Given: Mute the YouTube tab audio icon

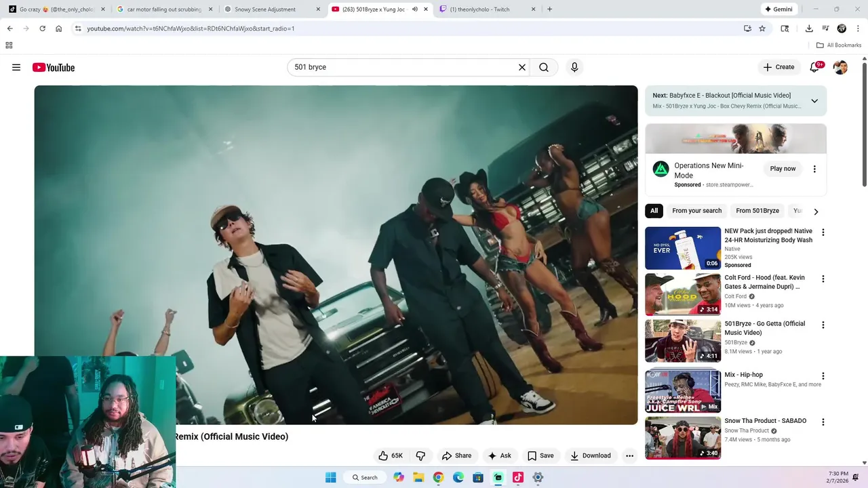Looking at the screenshot, I should 415,9.
